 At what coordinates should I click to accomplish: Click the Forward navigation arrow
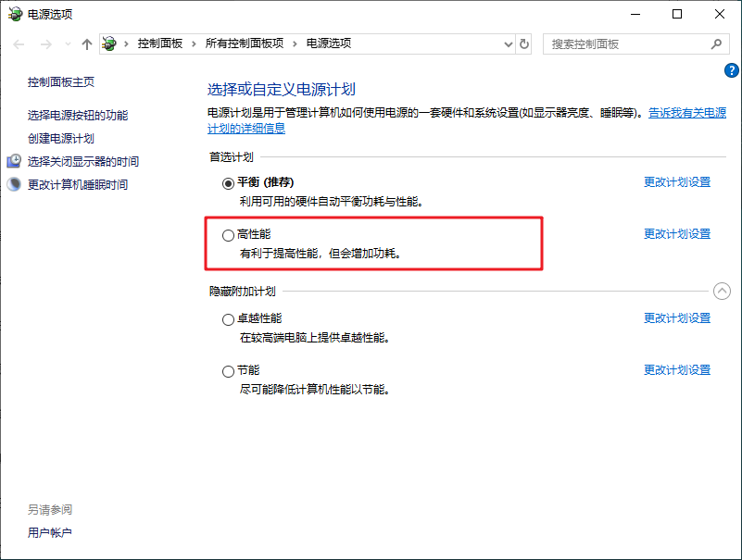click(45, 44)
